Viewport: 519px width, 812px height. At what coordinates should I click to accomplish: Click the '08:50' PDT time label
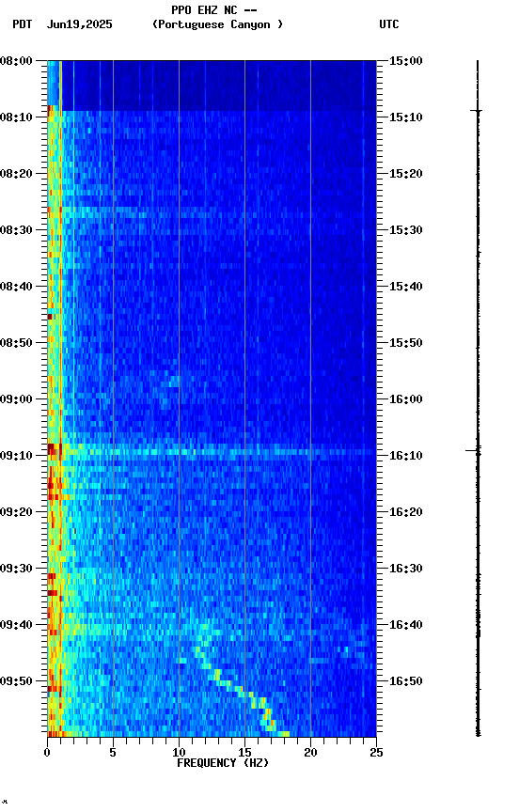(16, 343)
